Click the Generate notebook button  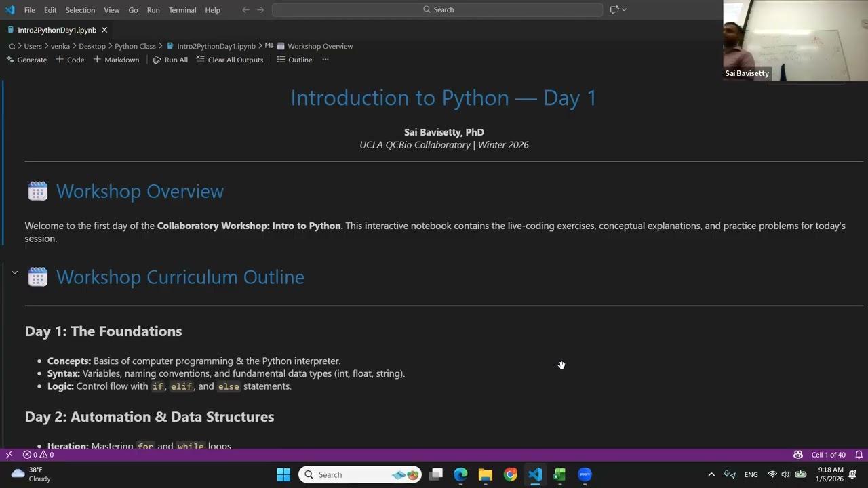coord(26,60)
